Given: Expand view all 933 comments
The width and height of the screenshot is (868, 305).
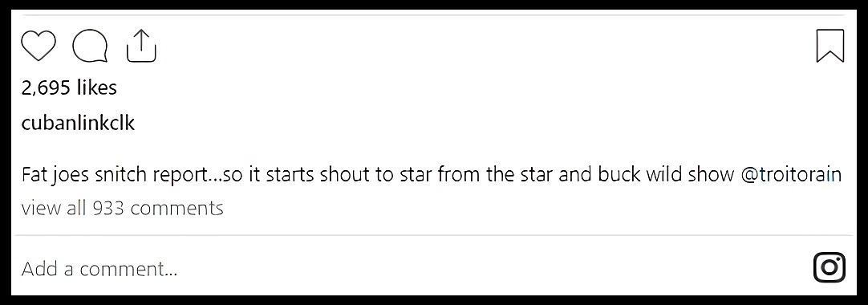Looking at the screenshot, I should click(123, 208).
